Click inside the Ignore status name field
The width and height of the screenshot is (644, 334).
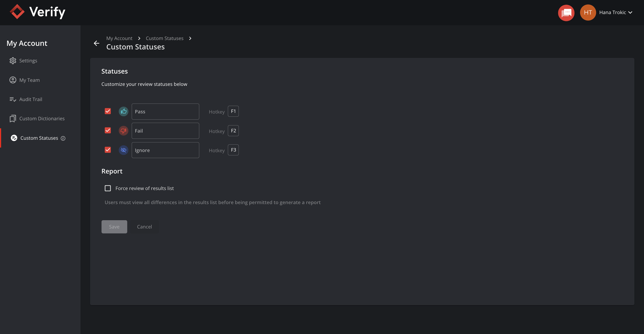click(165, 150)
